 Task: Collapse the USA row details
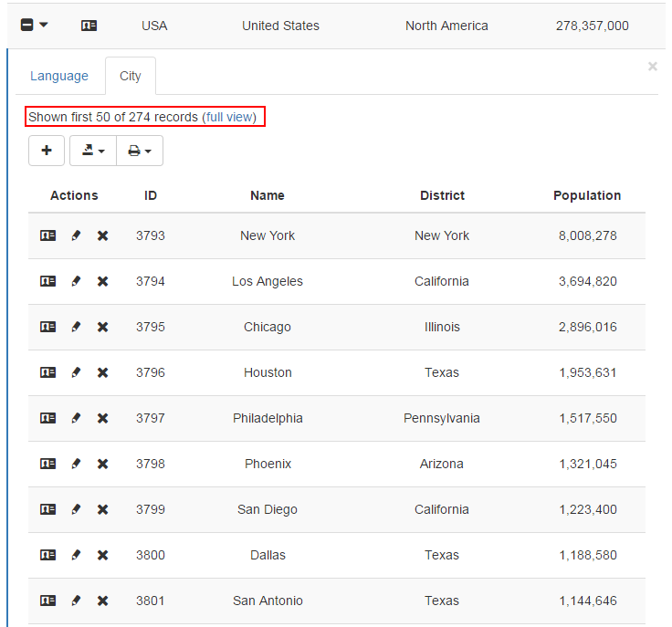[x=27, y=26]
